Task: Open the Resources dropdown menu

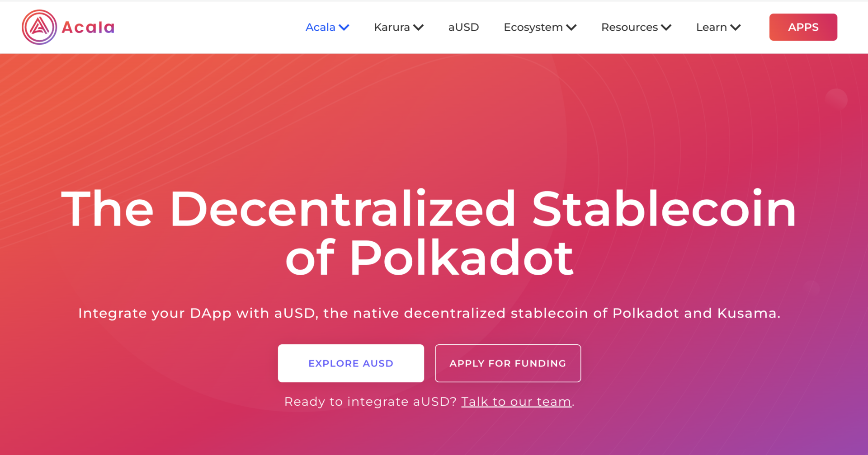Action: 629,27
